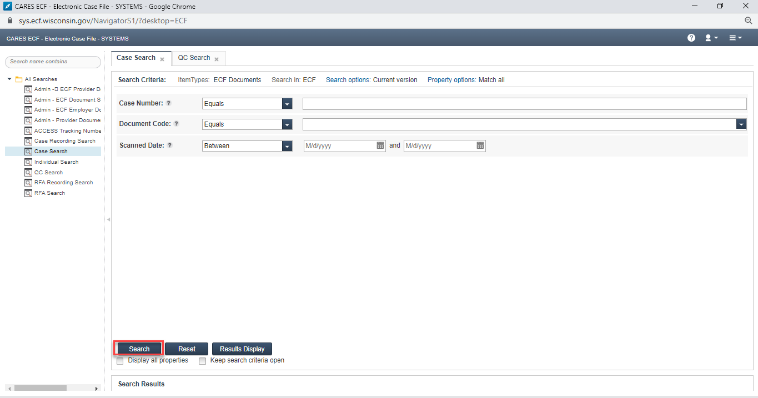Select Admin - ECF Document search in tree
Viewport: 758px width, 398px height.
[x=67, y=100]
